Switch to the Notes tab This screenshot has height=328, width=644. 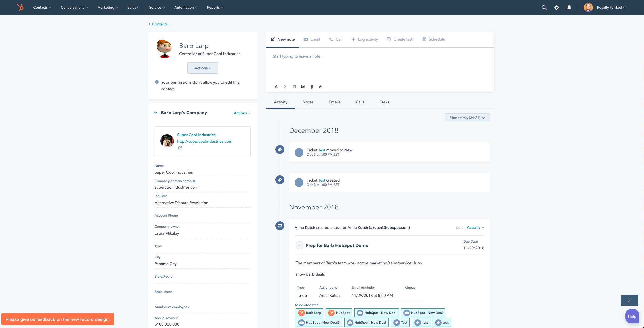[x=308, y=102]
